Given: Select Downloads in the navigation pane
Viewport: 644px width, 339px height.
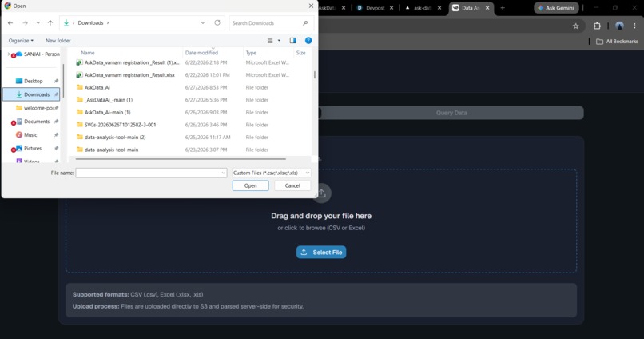Looking at the screenshot, I should coord(32,94).
